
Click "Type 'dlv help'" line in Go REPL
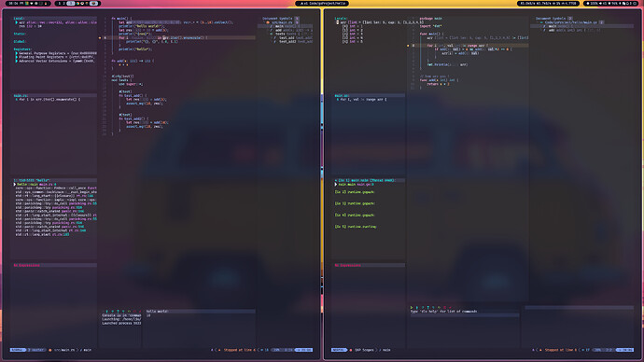pyautogui.click(x=443, y=312)
